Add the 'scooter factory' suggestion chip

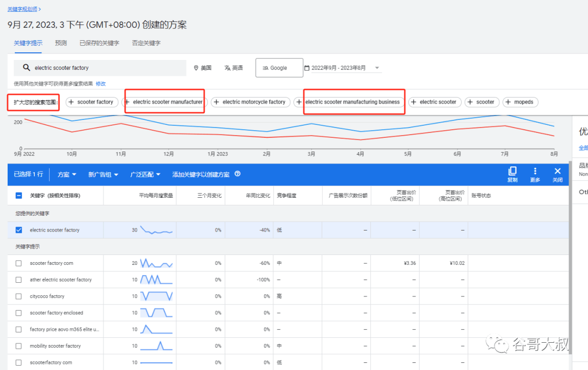[x=92, y=102]
